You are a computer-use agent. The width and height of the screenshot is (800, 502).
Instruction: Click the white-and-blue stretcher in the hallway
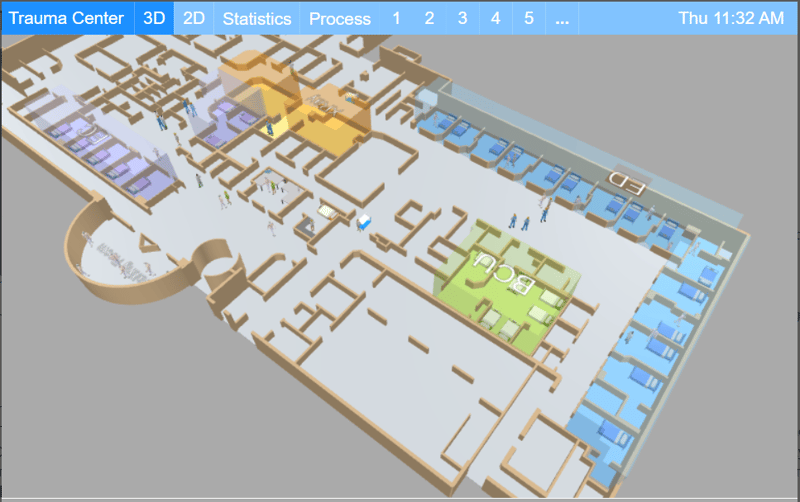pos(364,222)
